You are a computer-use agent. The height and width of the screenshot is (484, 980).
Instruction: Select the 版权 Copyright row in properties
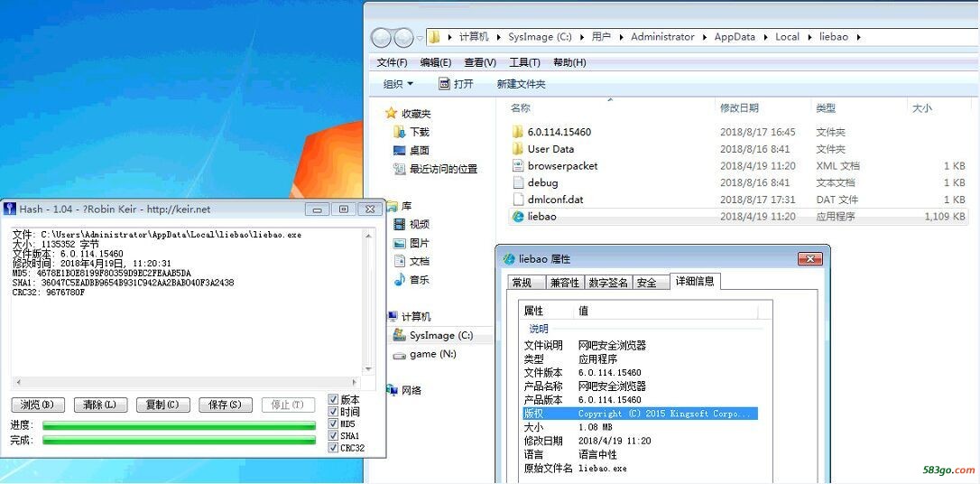(x=640, y=414)
